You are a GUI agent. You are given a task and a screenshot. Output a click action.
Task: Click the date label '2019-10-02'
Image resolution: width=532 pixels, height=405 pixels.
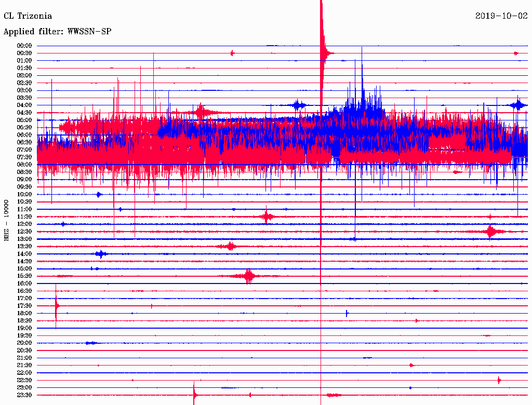(501, 16)
